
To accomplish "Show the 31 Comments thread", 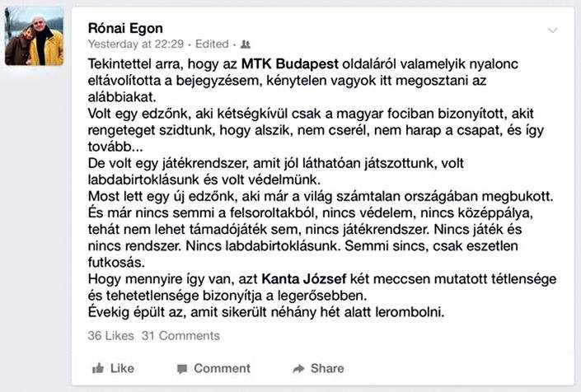I will (180, 336).
